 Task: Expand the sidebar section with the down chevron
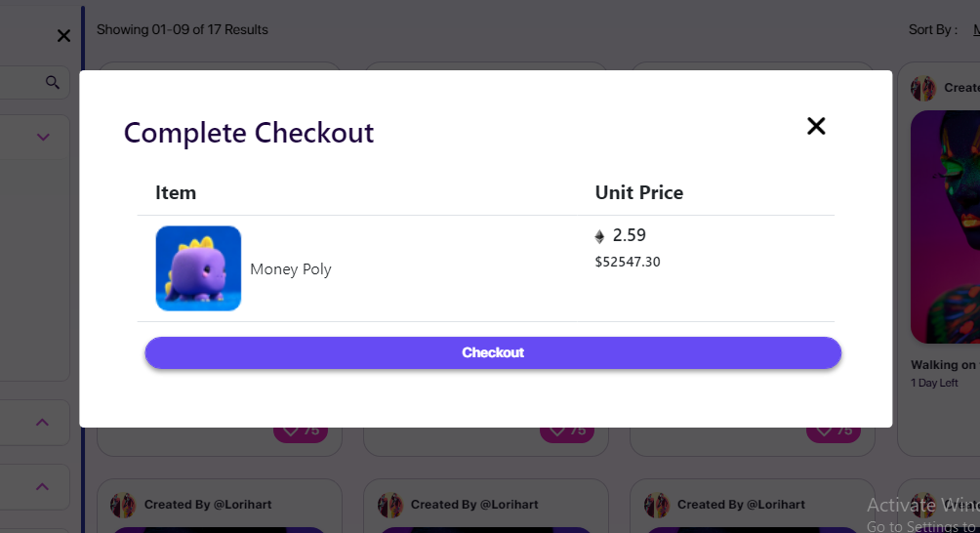(x=43, y=138)
